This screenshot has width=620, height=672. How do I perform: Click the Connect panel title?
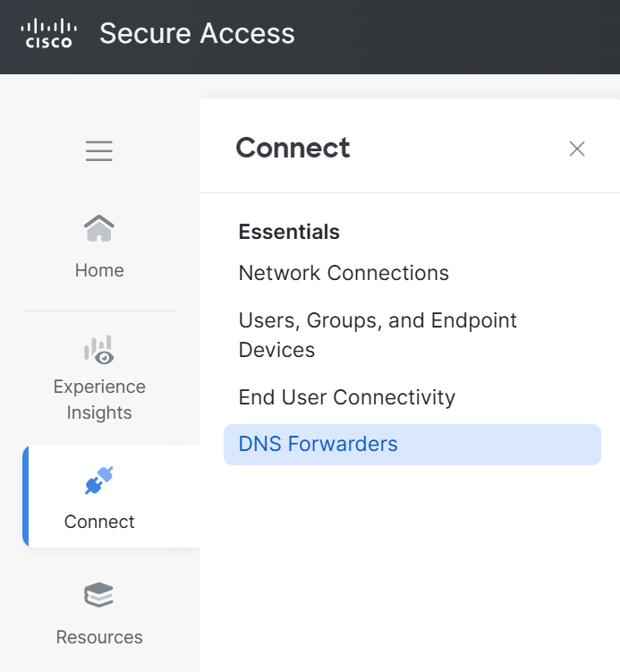tap(293, 148)
